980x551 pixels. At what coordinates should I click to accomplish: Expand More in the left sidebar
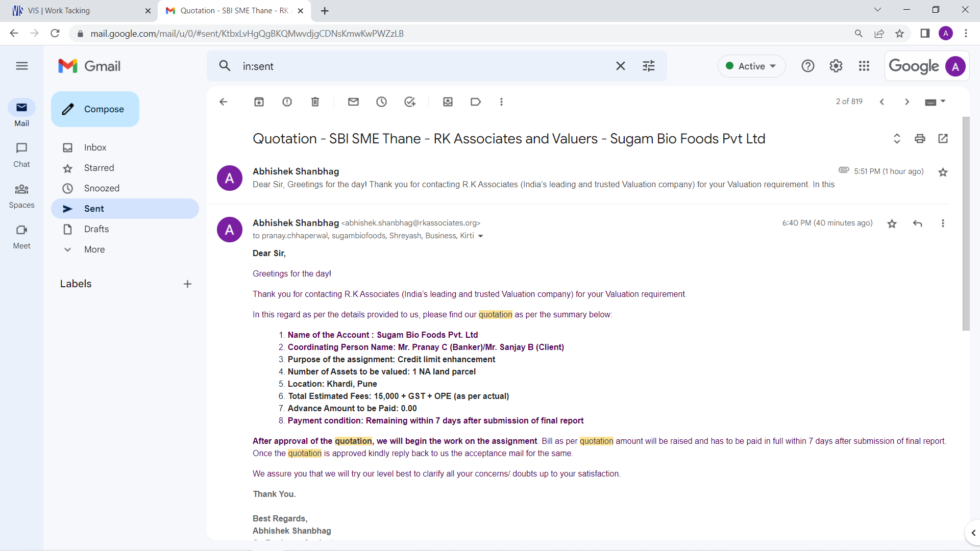[x=94, y=249]
